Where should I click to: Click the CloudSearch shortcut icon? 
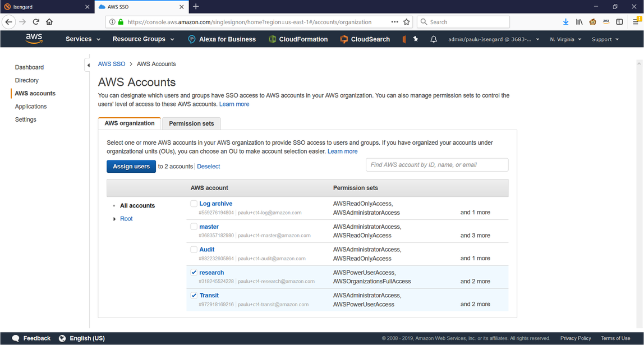tap(344, 39)
